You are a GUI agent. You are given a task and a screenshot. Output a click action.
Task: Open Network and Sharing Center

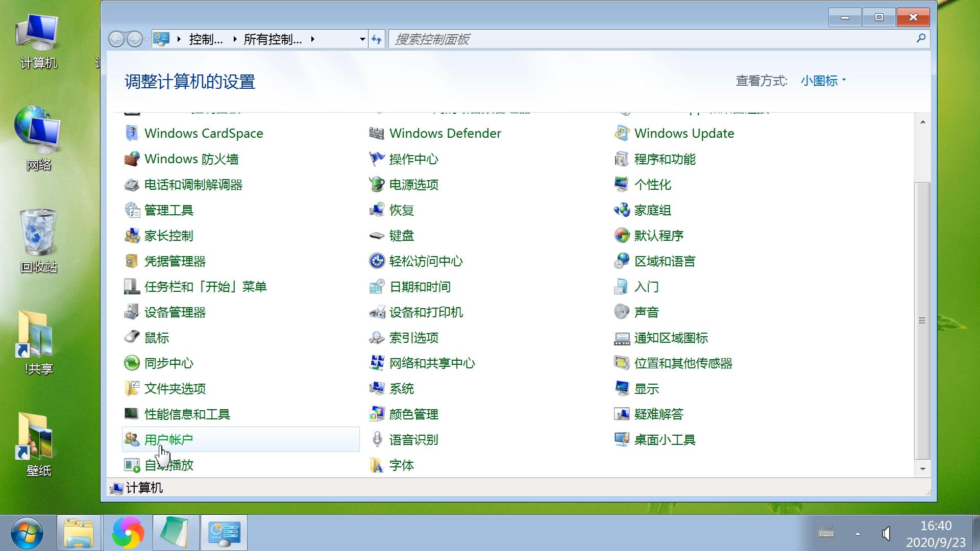pyautogui.click(x=431, y=363)
